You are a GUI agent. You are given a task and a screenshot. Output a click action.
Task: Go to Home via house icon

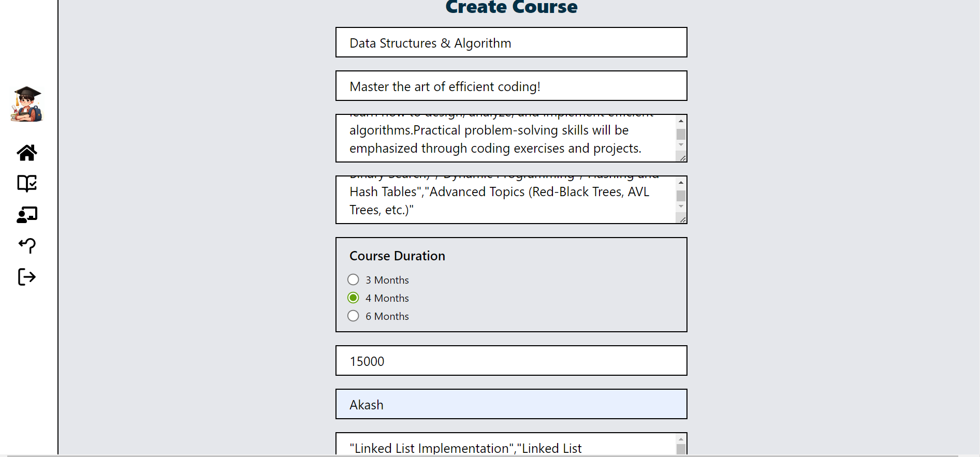tap(27, 153)
